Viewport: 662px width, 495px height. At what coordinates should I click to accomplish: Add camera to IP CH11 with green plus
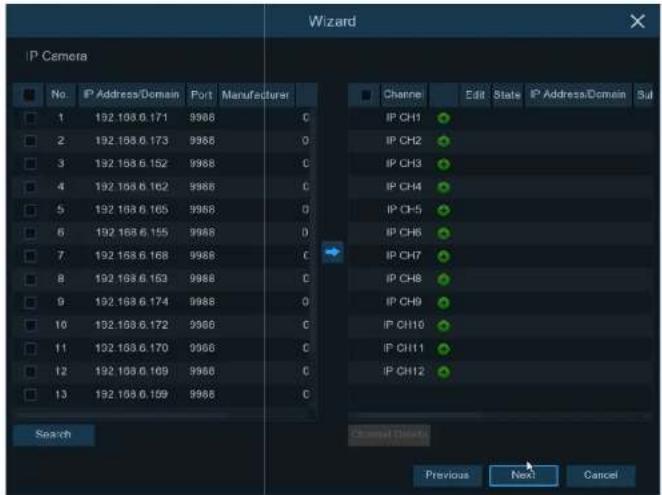click(x=443, y=349)
